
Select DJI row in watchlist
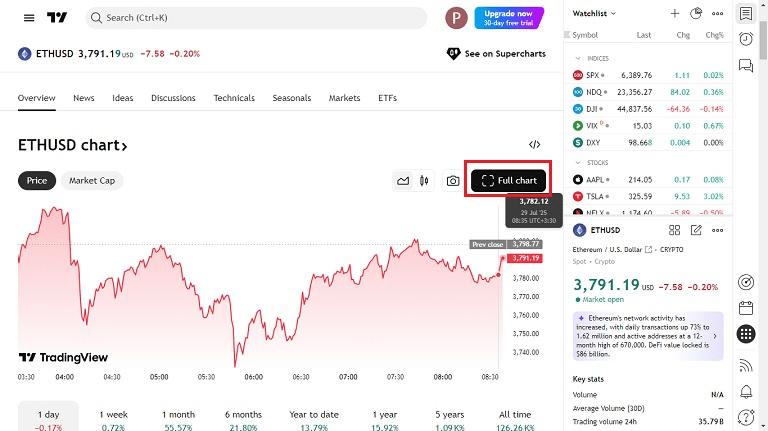pos(648,109)
